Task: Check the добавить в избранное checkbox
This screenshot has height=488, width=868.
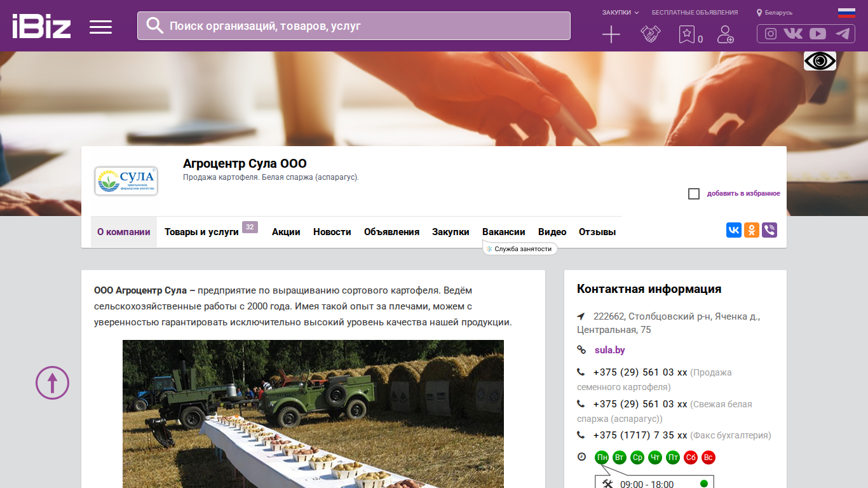Action: pos(694,194)
